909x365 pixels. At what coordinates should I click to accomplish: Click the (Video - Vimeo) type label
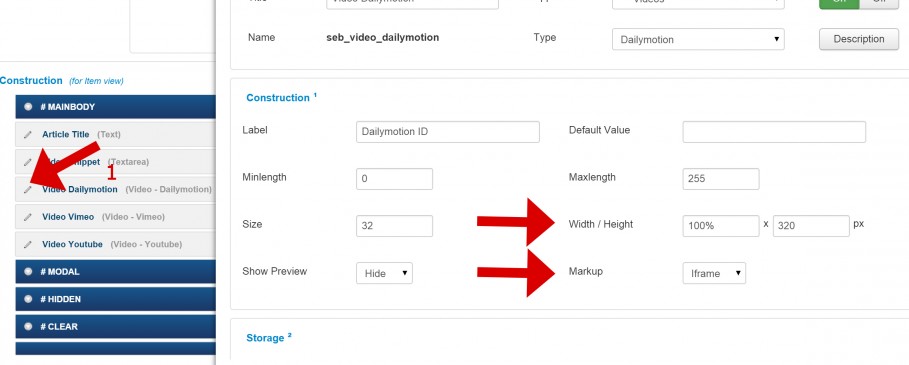[133, 217]
